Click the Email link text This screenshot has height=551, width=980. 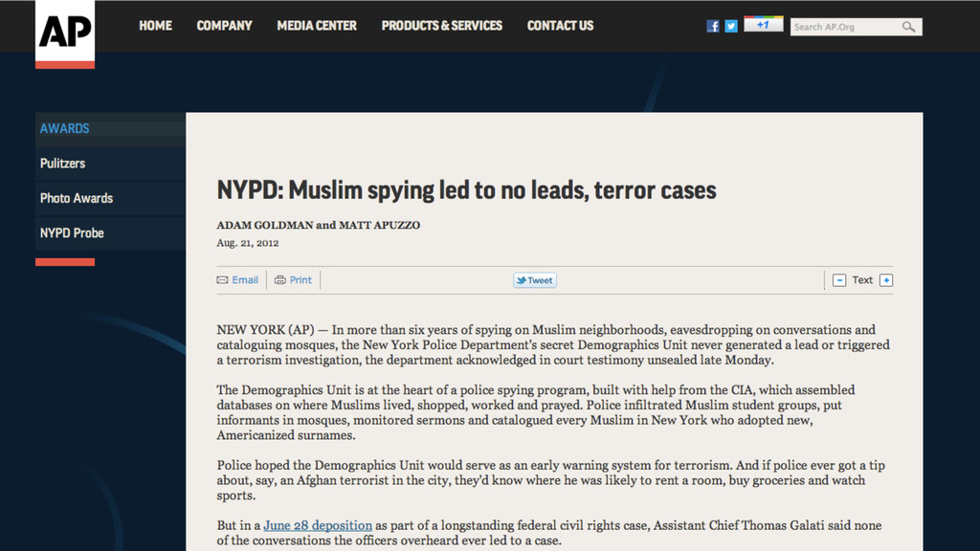[245, 280]
